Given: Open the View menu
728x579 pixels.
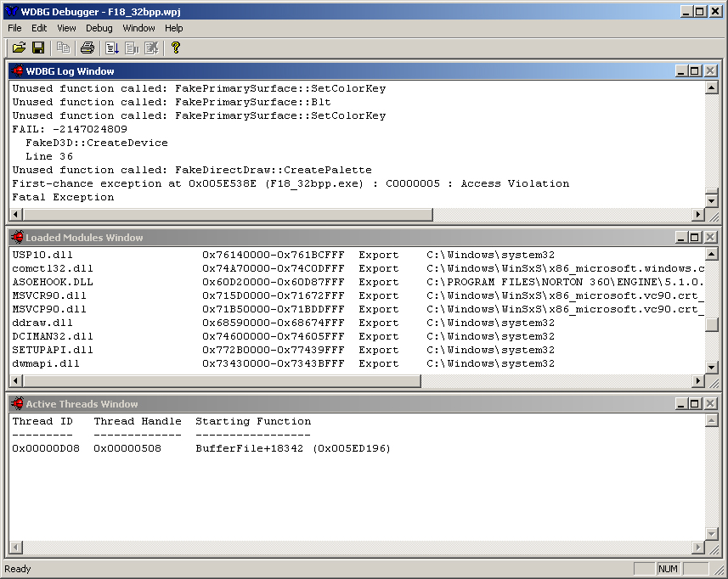Looking at the screenshot, I should click(66, 28).
